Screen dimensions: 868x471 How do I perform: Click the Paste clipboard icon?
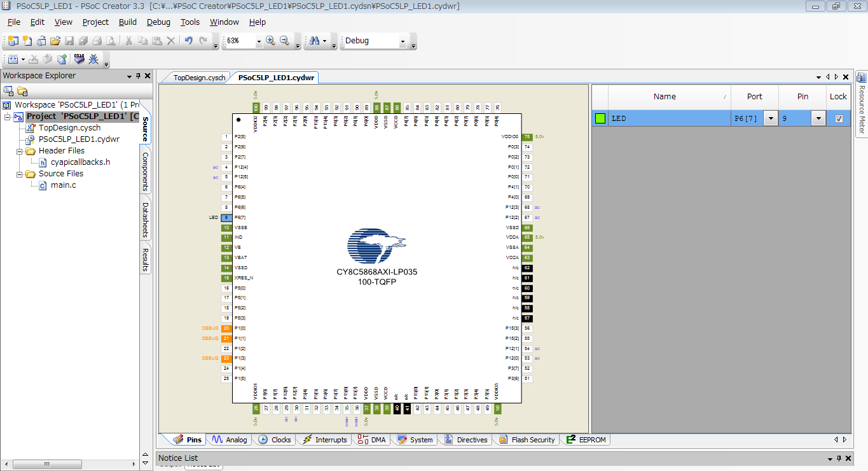click(x=156, y=41)
